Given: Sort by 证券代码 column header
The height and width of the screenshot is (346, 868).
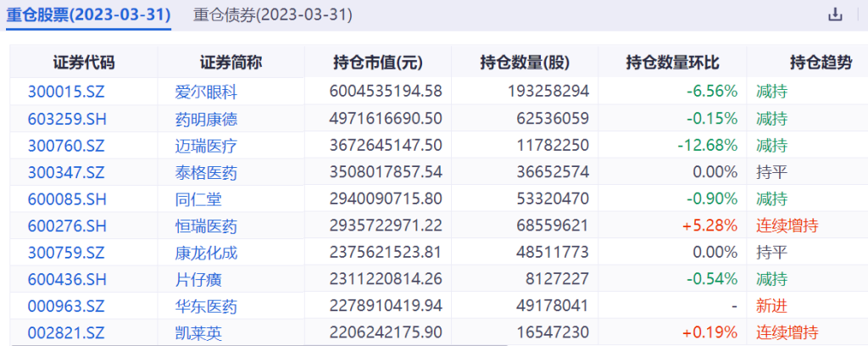Looking at the screenshot, I should (84, 63).
